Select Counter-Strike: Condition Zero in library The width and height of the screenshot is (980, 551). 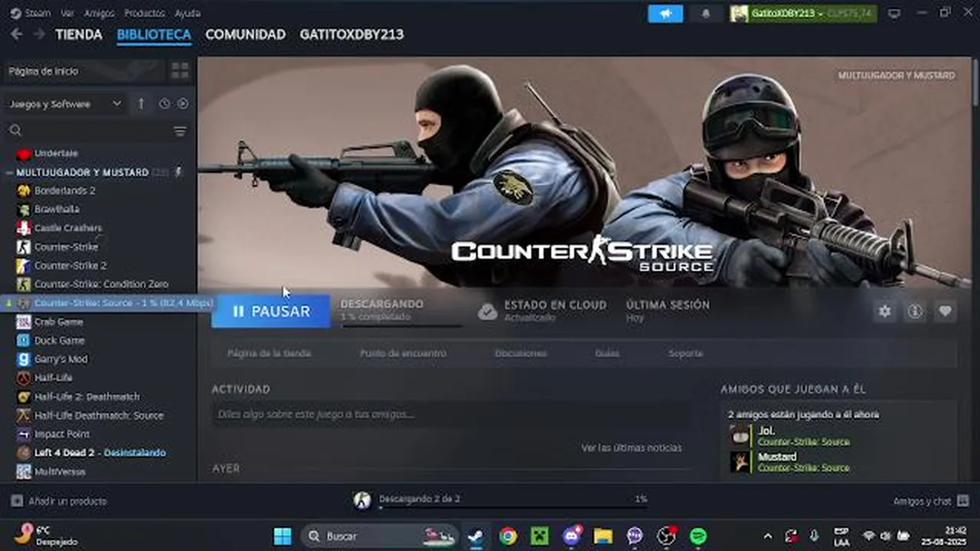(x=101, y=284)
